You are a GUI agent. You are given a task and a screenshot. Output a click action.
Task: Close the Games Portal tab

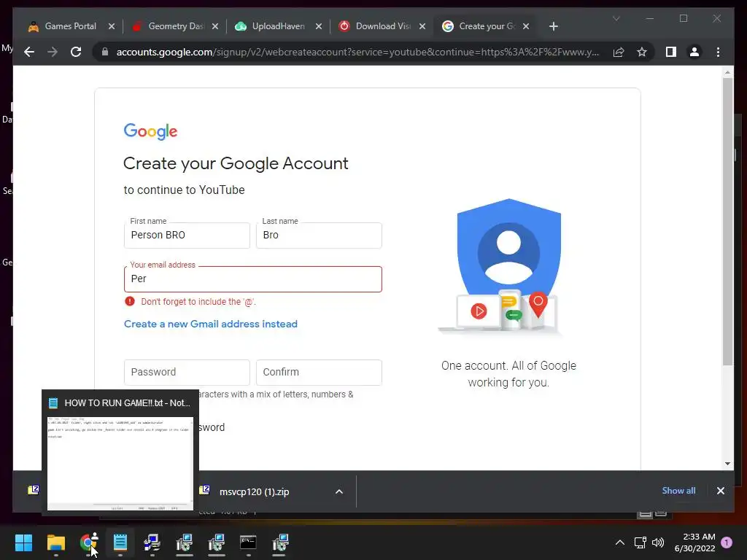pos(112,26)
